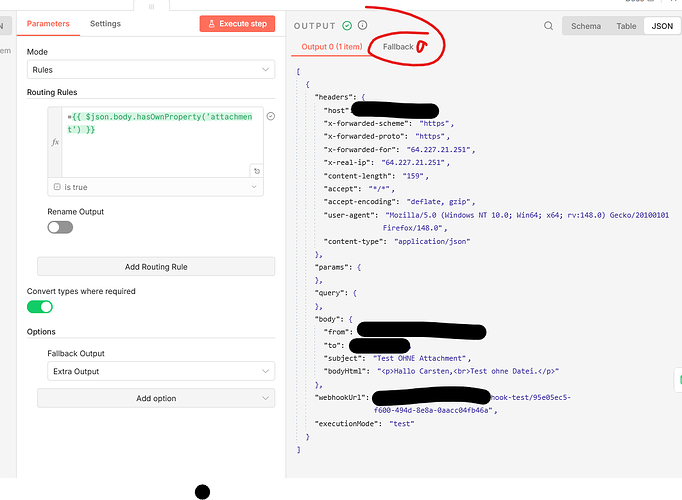Click the reset icon in expression editor
This screenshot has width=682, height=500.
click(x=257, y=171)
